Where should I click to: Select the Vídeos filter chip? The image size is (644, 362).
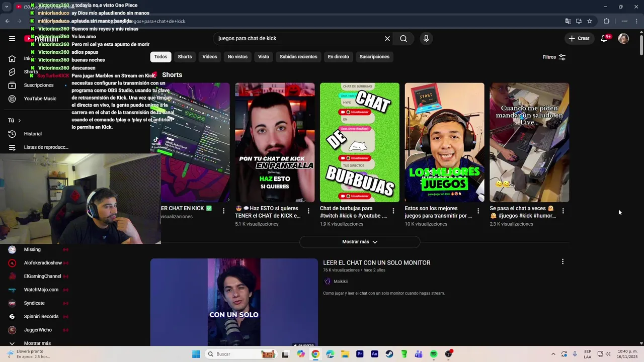point(210,57)
